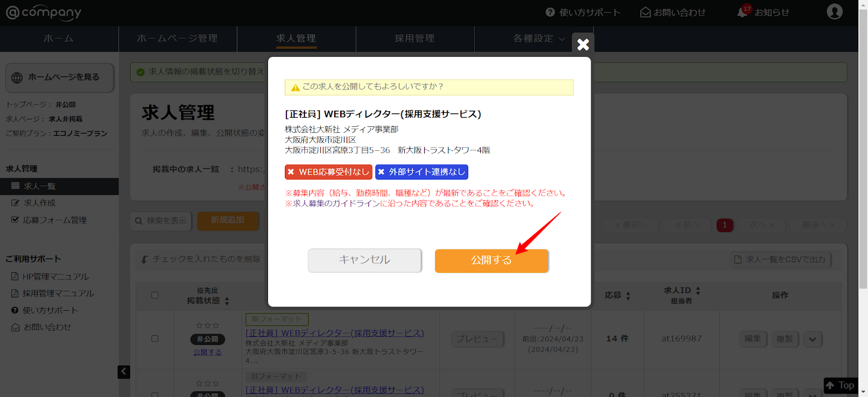Image resolution: width=868 pixels, height=397 pixels.
Task: Close the publish confirmation dialog with the X
Action: (583, 44)
